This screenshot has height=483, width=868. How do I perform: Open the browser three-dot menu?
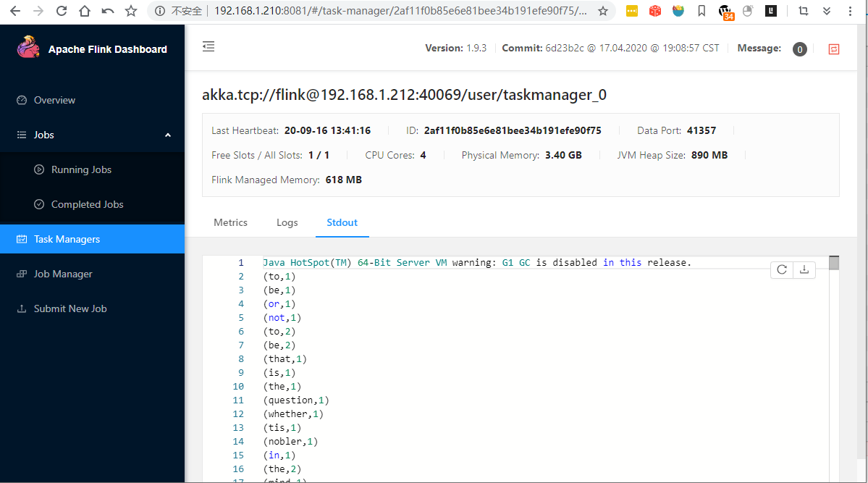pyautogui.click(x=851, y=11)
